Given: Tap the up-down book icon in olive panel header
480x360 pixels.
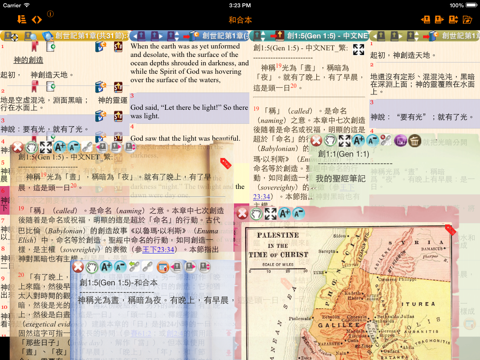Looking at the screenshot, I should 412,36.
